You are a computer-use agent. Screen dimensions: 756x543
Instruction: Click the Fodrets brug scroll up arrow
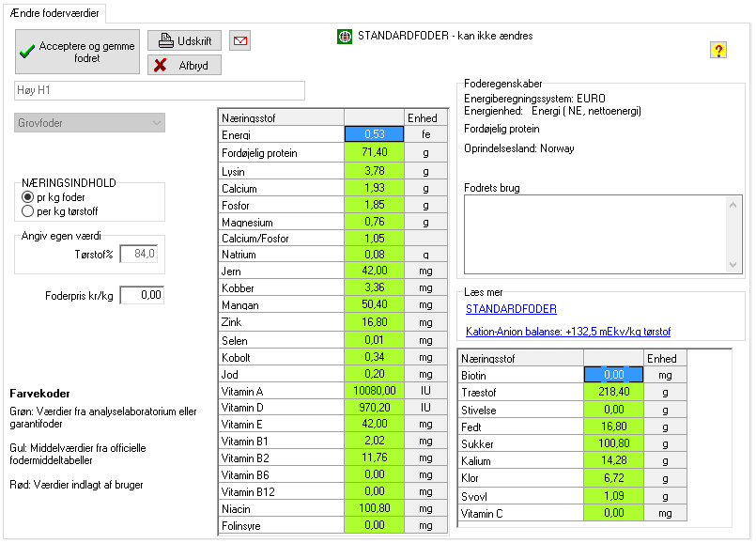tap(733, 205)
